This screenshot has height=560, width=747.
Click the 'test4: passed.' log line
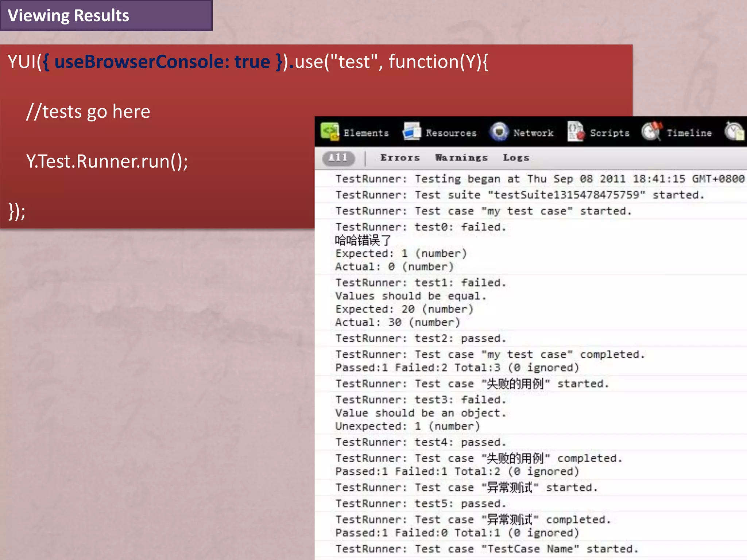click(421, 443)
